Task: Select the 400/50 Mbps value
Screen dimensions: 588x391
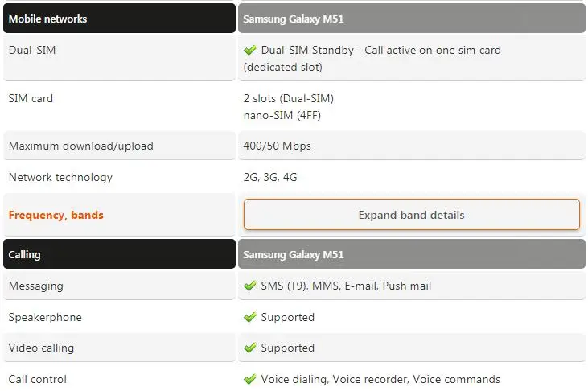Action: coord(278,146)
